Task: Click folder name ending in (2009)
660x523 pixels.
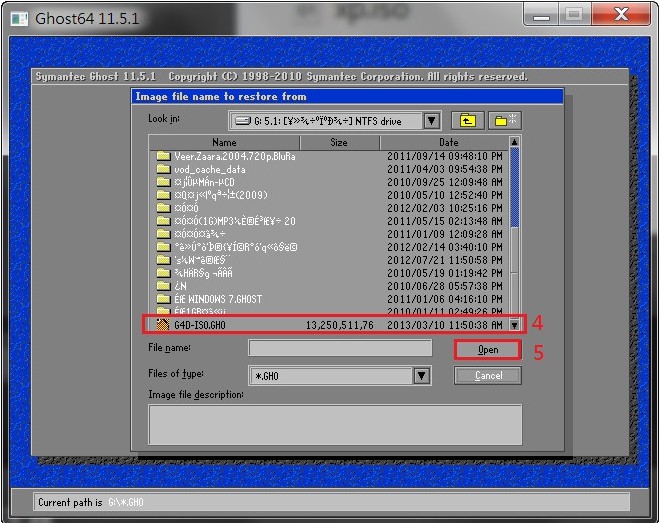Action: click(x=221, y=195)
